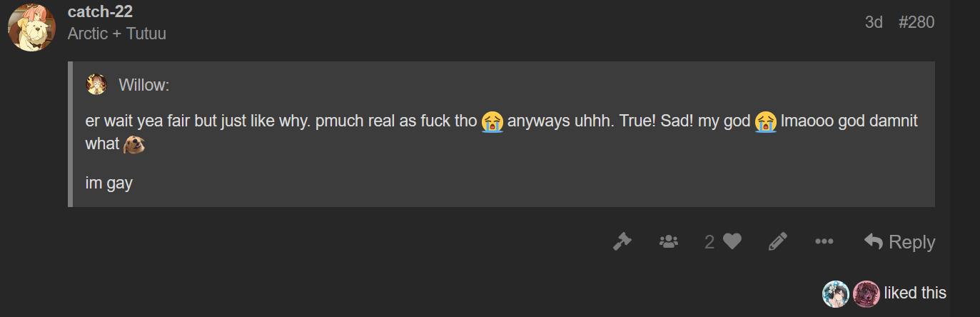Click the dog emoji after "what"
This screenshot has height=317, width=980.
(134, 144)
